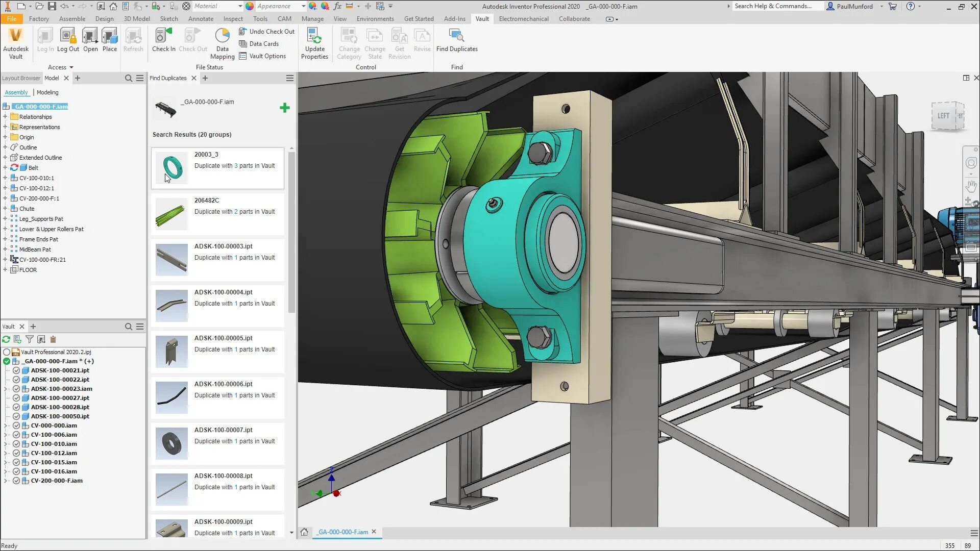Click clipboard icon in Vault browser toolbar

coord(53,339)
